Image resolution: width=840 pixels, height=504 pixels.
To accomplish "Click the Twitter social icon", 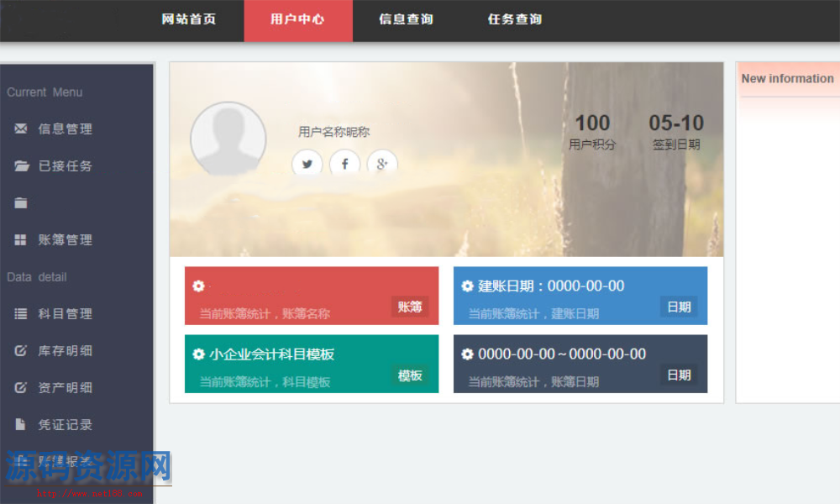I will (x=307, y=164).
